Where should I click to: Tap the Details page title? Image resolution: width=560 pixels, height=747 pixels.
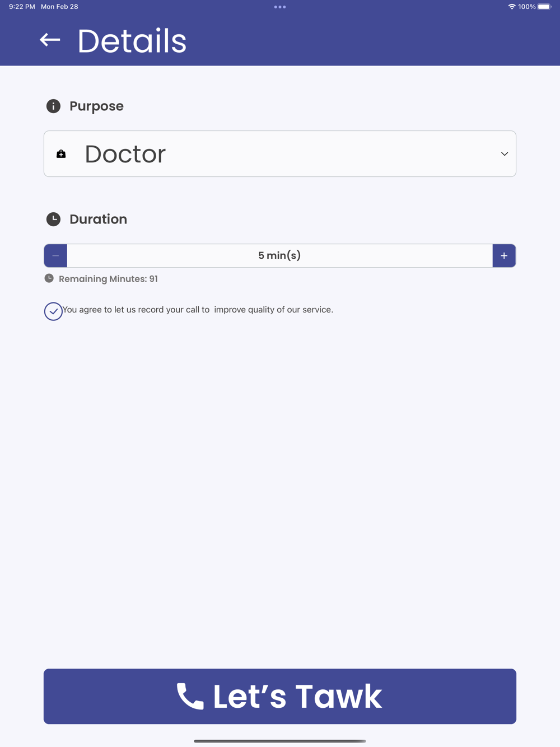click(132, 41)
